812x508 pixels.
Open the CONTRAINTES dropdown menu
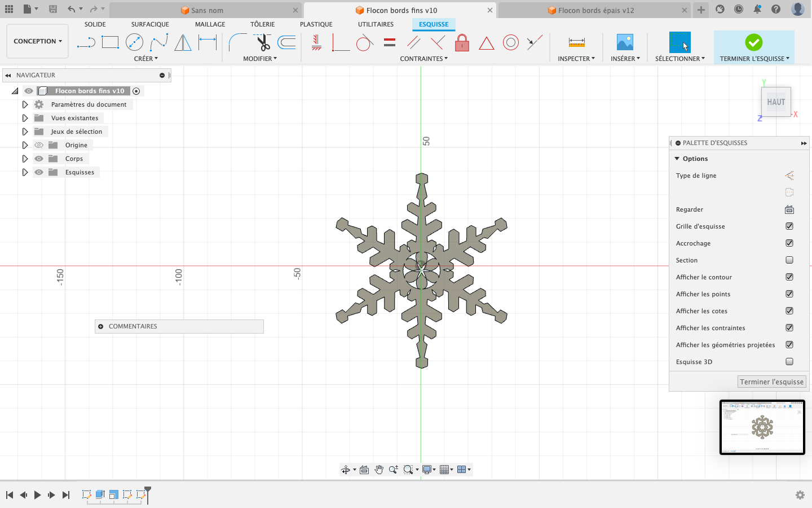click(x=424, y=59)
